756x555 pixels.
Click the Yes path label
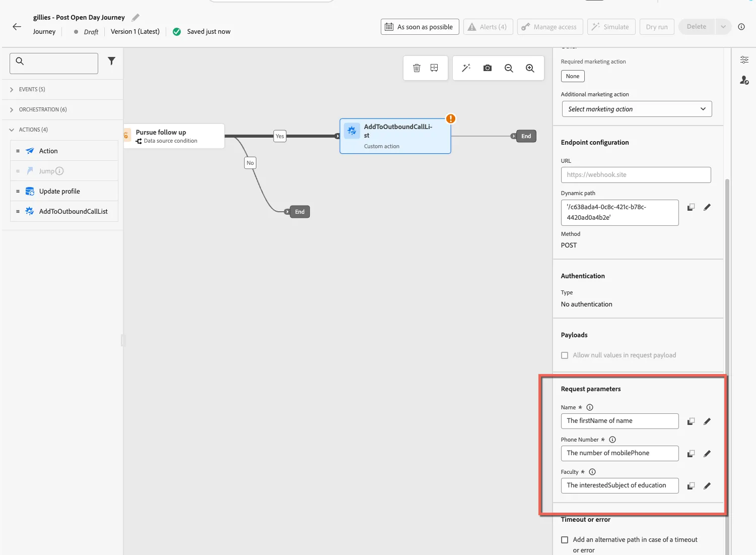(x=280, y=136)
